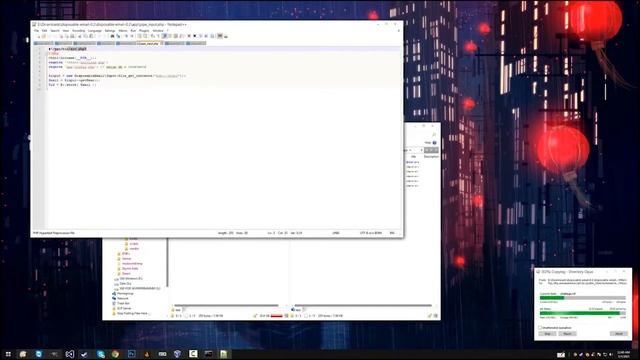Select Homegroup in Directory Opus folder tree
Viewport: 640px width, 360px height.
(125, 293)
